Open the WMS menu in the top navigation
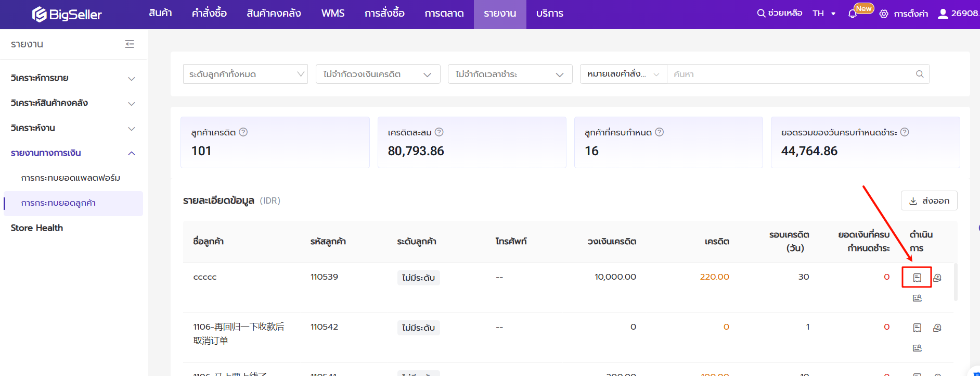This screenshot has height=376, width=980. (x=332, y=14)
